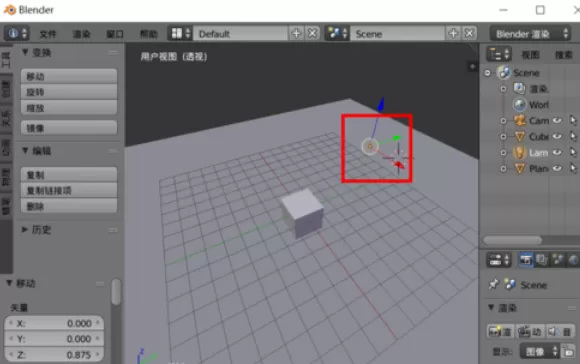Open the 显示 图像 display dropdown
Screen dimensions: 580x364
click(540, 351)
